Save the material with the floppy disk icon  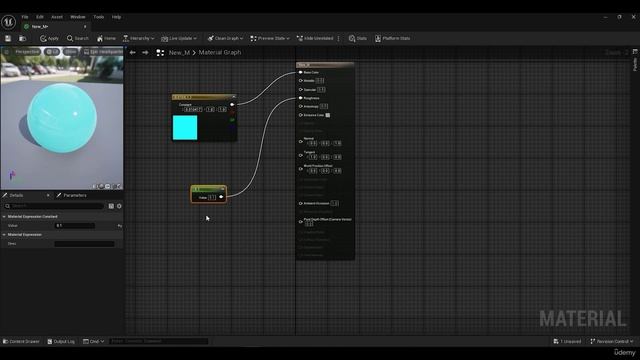pyautogui.click(x=8, y=38)
